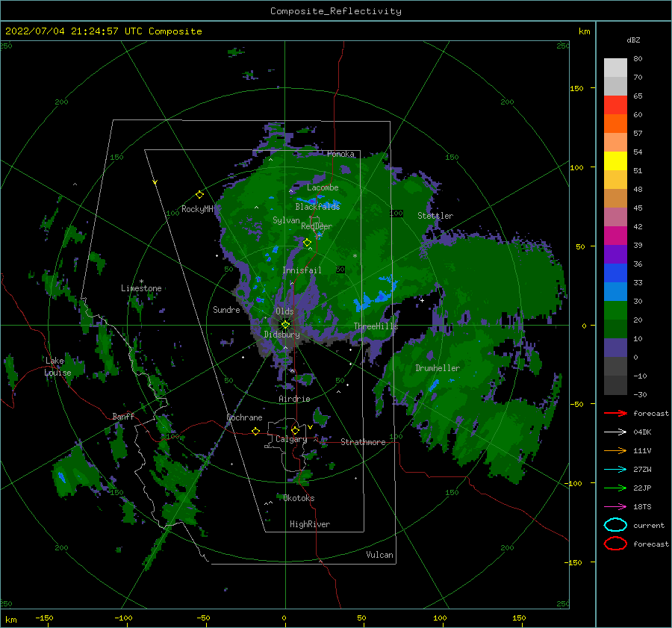
Task: Click the Olds city label
Action: pyautogui.click(x=284, y=311)
